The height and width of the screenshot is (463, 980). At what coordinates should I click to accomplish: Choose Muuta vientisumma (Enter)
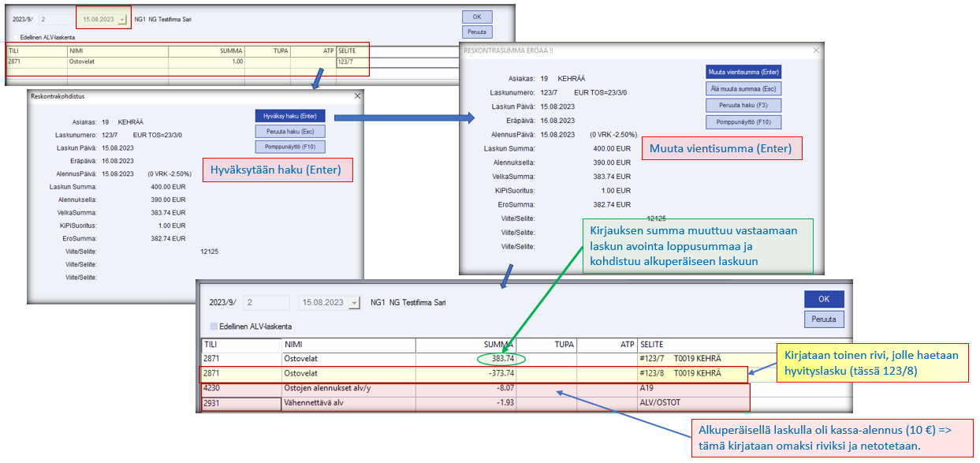[743, 72]
